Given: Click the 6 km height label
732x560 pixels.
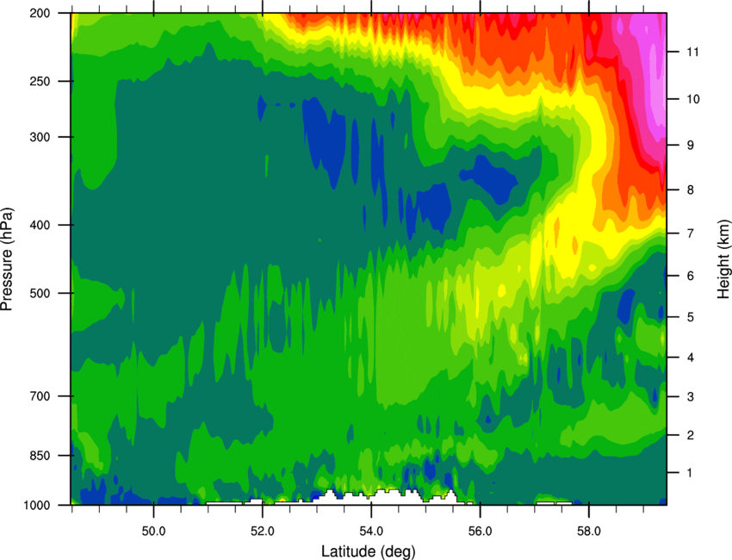Looking at the screenshot, I should tap(691, 276).
